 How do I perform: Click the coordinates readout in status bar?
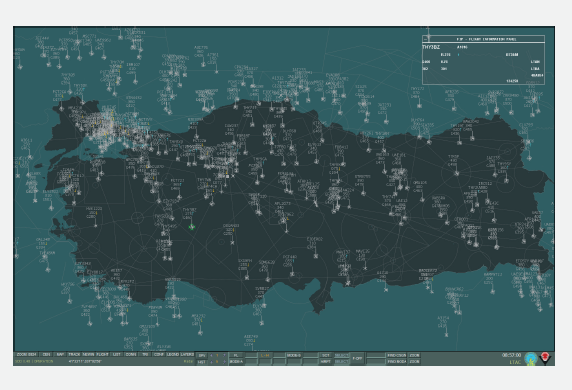pyautogui.click(x=85, y=362)
